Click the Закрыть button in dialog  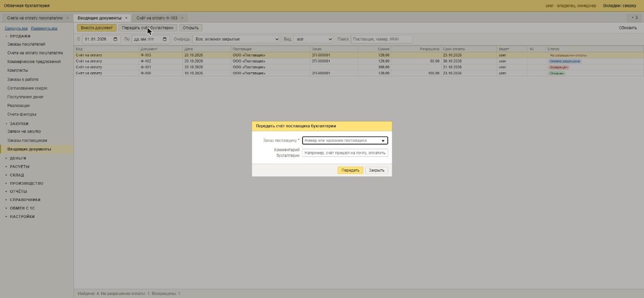coord(376,170)
